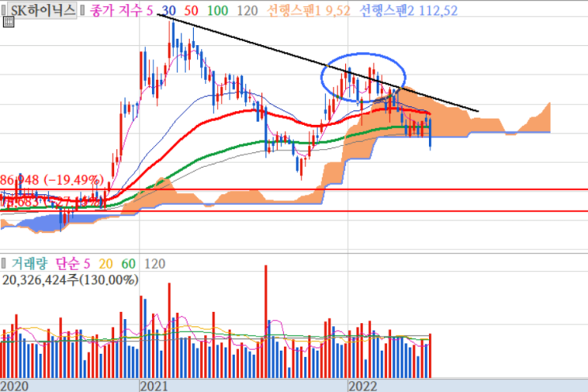Viewport: 588px width, 392px height.
Task: Click the SK하이닉스 stock name label
Action: tap(43, 10)
